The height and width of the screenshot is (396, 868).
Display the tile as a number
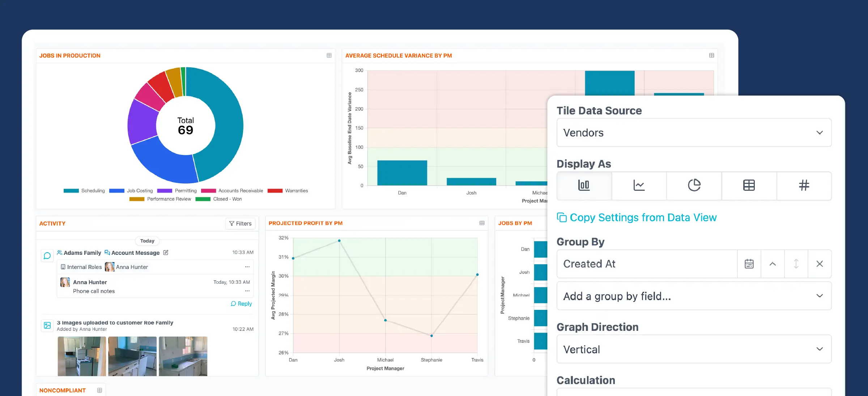804,186
